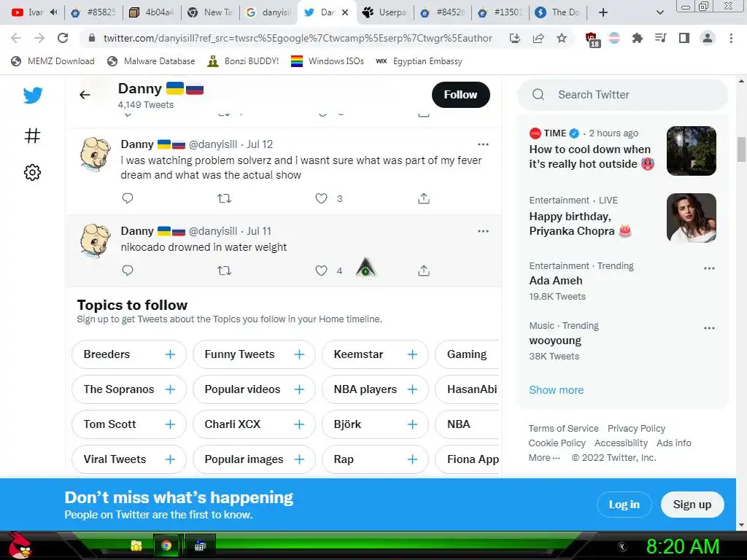Switch to the The Do browser tab

pos(558,12)
